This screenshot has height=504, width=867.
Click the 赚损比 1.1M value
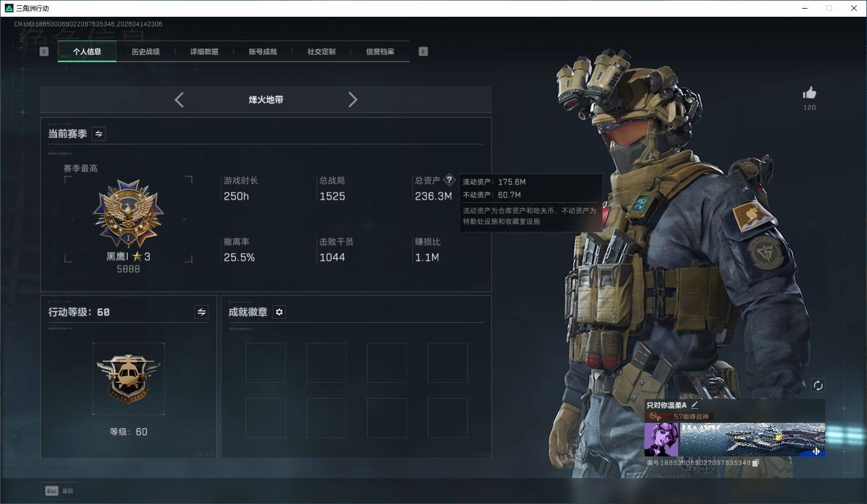click(427, 257)
